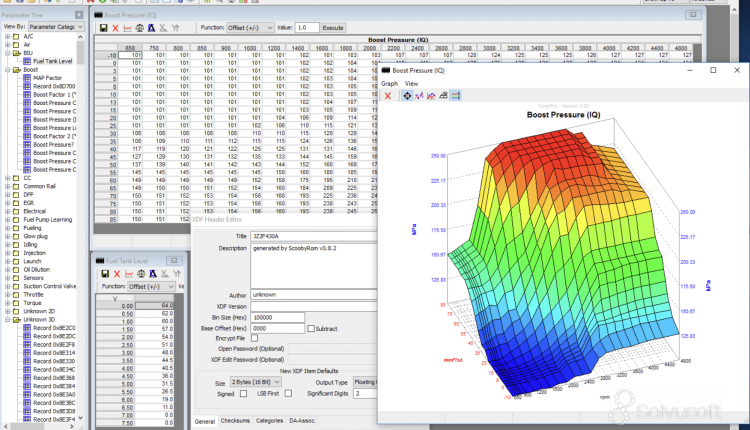Click red X in Fuel Tank Level toolbar

coord(117,274)
